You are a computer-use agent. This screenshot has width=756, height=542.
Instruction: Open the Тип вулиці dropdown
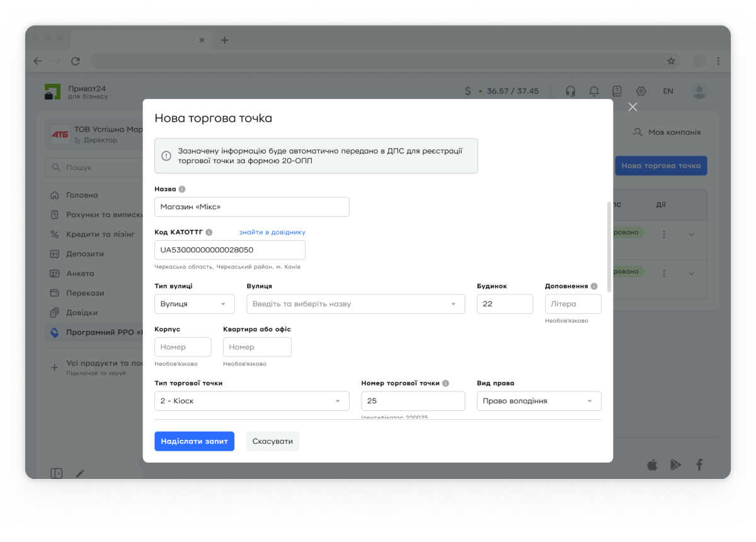194,304
